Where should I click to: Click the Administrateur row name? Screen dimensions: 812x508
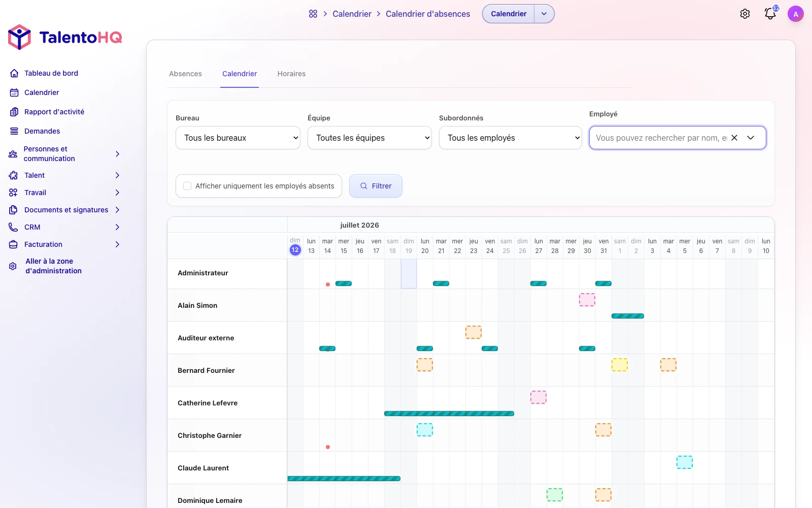point(203,273)
